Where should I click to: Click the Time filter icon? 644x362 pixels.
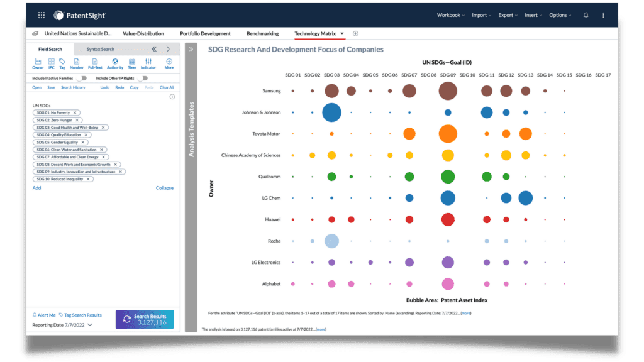132,63
